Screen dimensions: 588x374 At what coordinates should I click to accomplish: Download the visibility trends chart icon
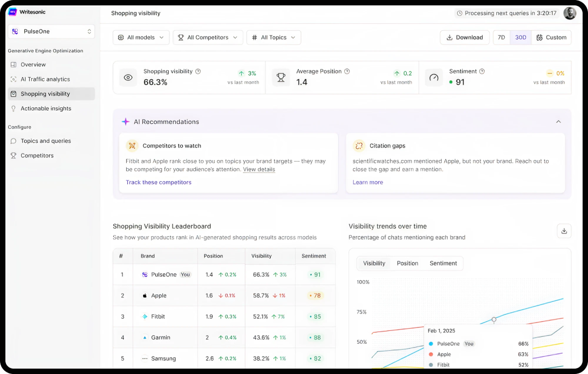(564, 231)
